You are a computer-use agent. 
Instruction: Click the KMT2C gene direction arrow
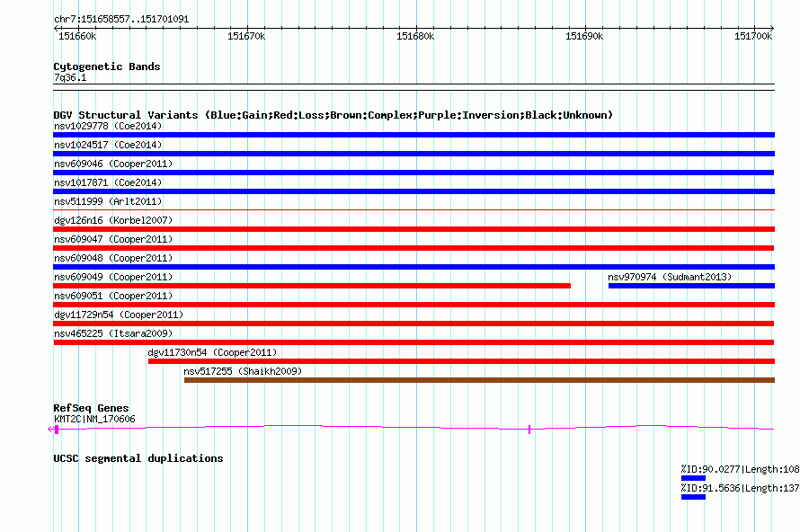click(x=50, y=430)
